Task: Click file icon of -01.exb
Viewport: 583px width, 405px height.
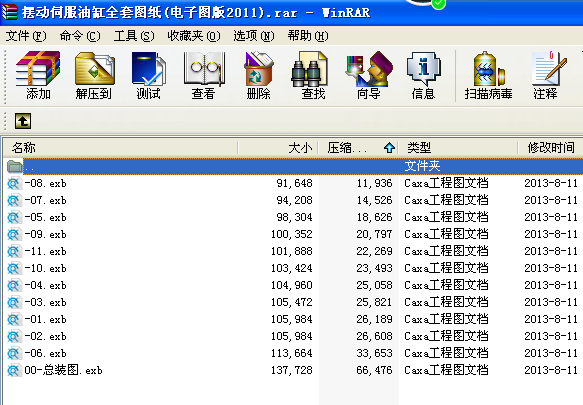Action: click(x=14, y=319)
